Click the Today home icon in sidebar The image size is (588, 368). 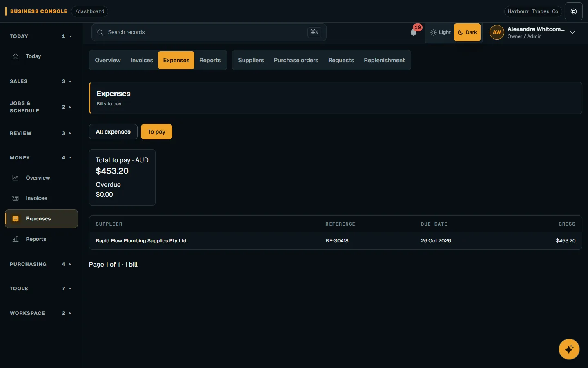pyautogui.click(x=16, y=56)
